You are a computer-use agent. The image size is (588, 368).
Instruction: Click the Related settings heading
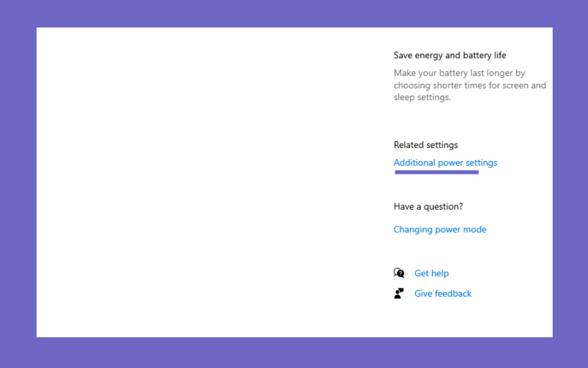click(426, 145)
